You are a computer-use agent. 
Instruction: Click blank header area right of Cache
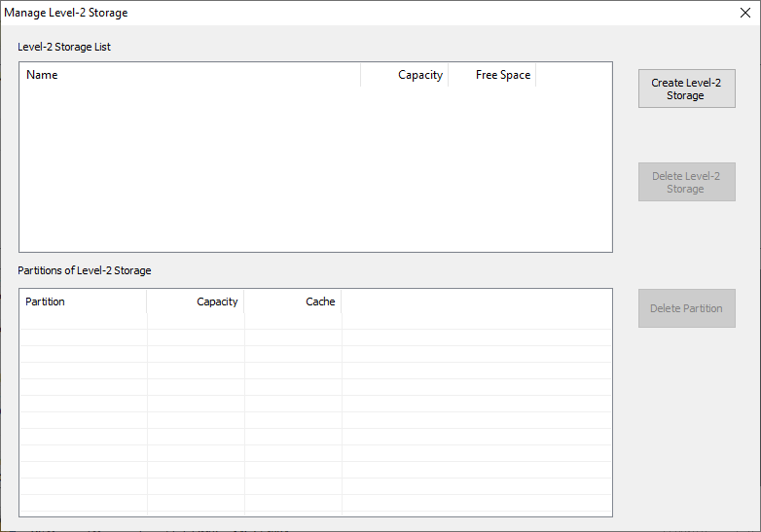[477, 301]
